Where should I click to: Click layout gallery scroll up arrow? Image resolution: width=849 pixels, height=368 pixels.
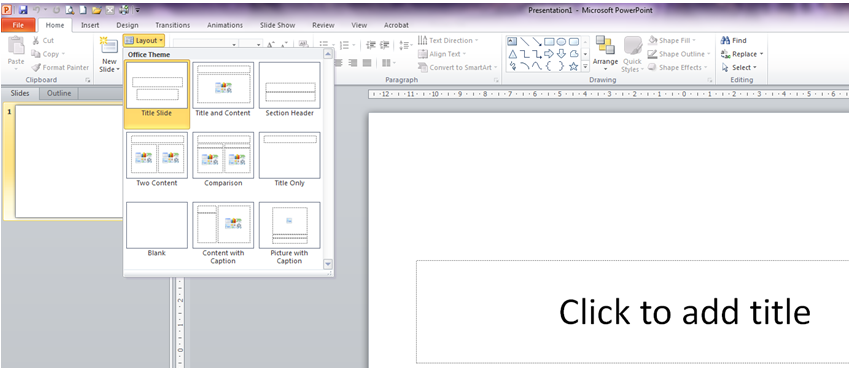(x=328, y=54)
